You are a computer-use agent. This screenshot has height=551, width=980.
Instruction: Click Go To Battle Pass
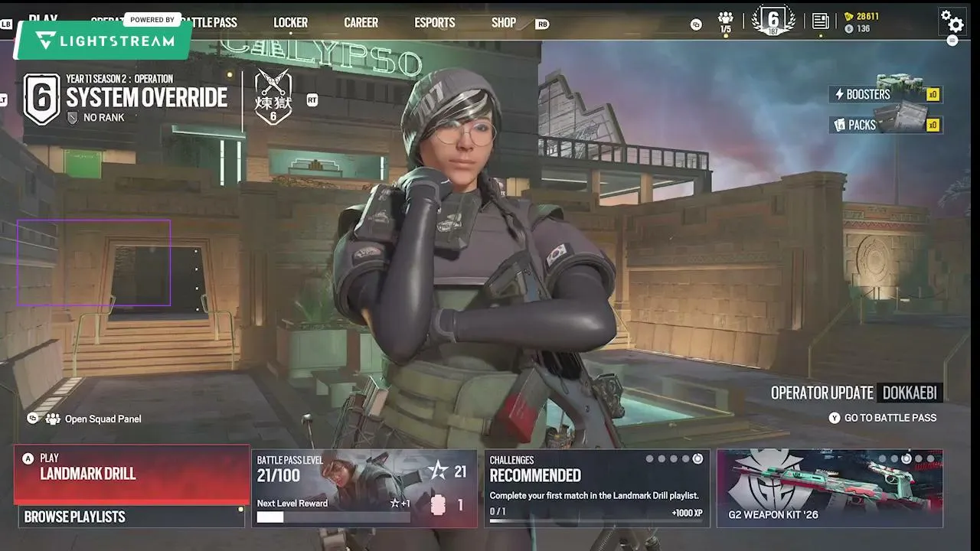coord(890,418)
